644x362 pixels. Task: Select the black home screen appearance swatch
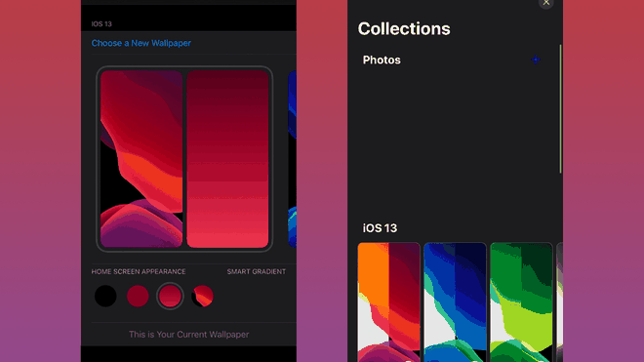point(105,296)
